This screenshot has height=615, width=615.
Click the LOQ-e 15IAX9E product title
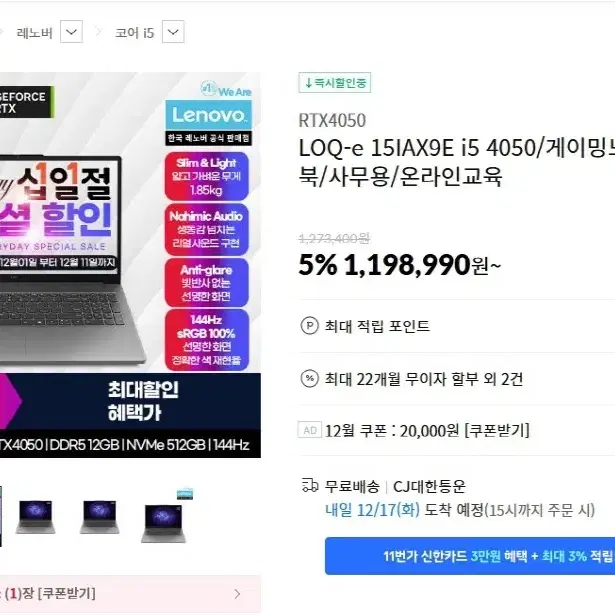(x=457, y=162)
